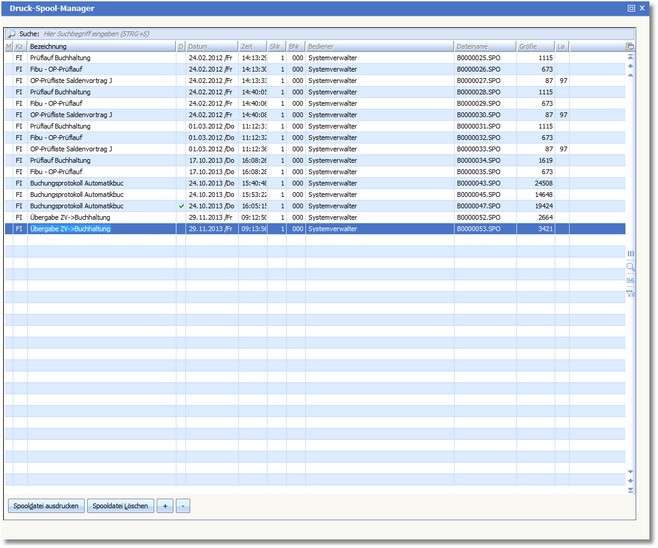Open the column chooser icon above the scrollbar

point(630,46)
